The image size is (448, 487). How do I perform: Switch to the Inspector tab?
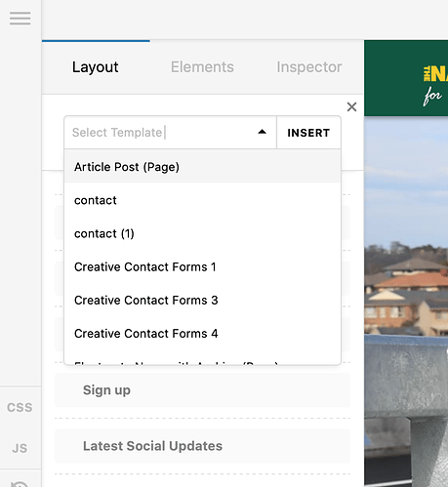coord(309,67)
